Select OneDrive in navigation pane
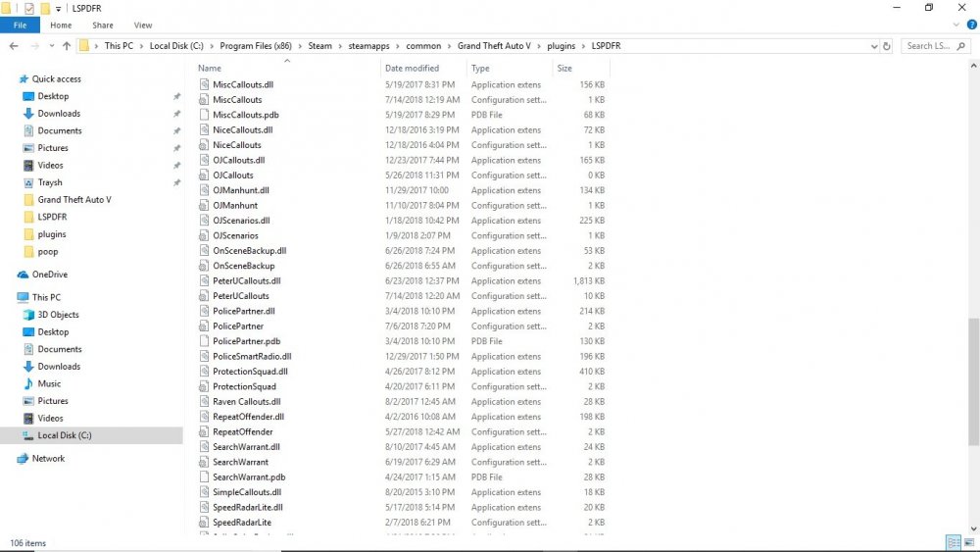 click(x=49, y=275)
